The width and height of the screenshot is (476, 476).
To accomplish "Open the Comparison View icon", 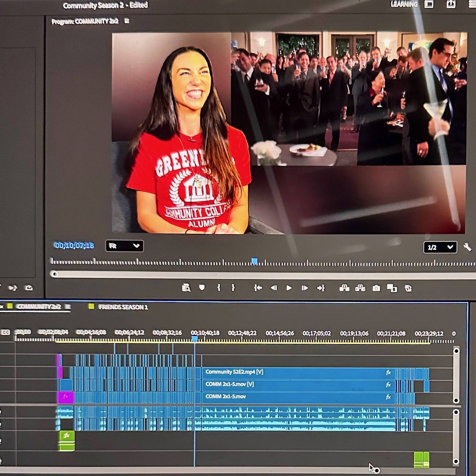I will click(392, 288).
